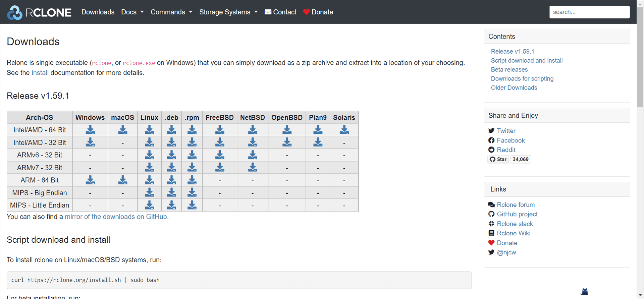Join Rclone slack from Links
Image resolution: width=644 pixels, height=299 pixels.
515,224
